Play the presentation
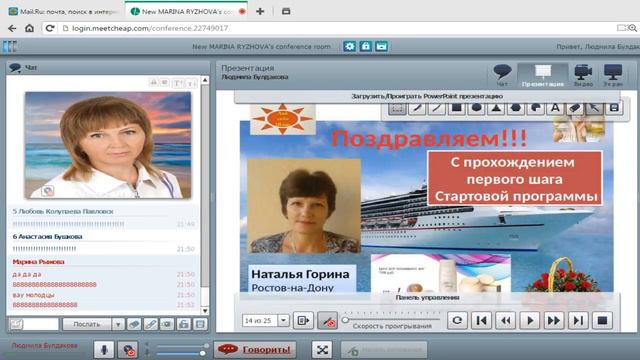 [530, 320]
